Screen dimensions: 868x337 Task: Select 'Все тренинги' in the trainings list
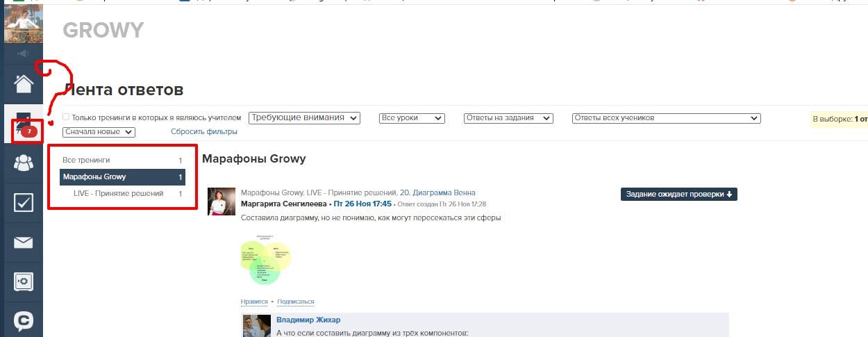86,161
